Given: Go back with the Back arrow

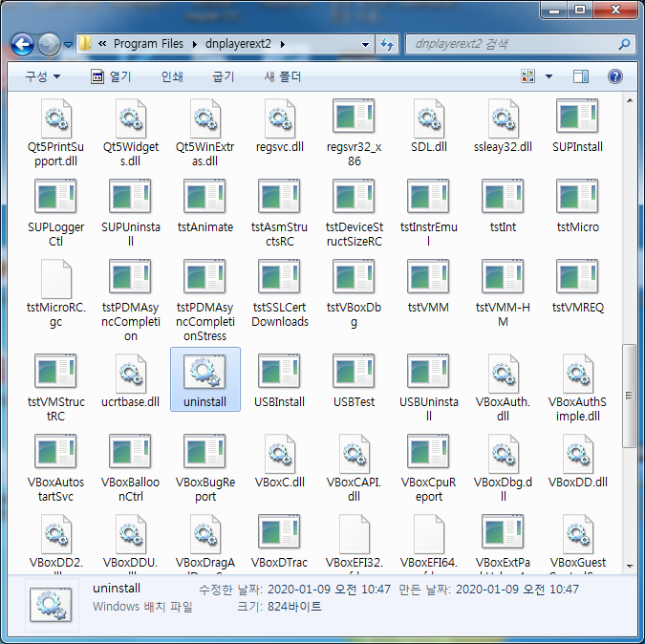Looking at the screenshot, I should tap(23, 44).
